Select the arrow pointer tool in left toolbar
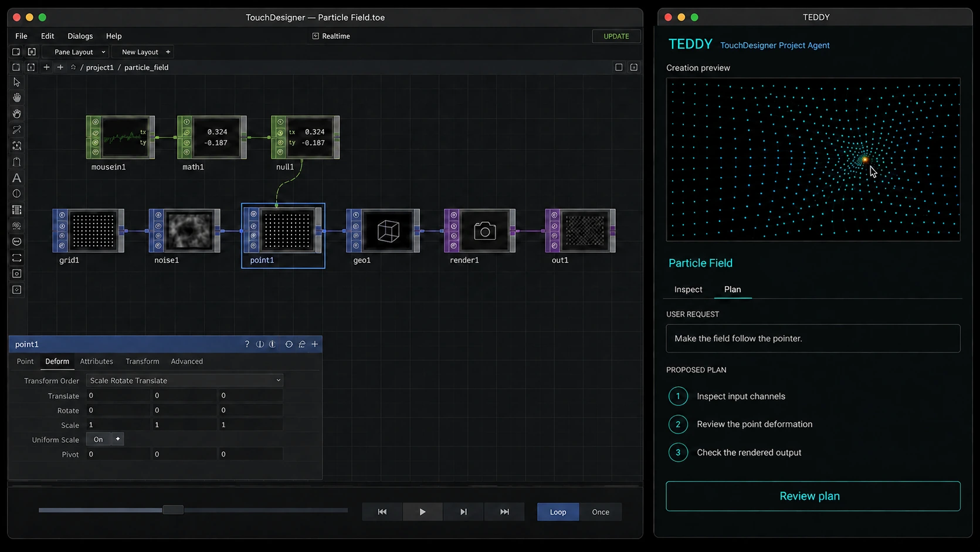Screen dimensions: 980x552 17,82
